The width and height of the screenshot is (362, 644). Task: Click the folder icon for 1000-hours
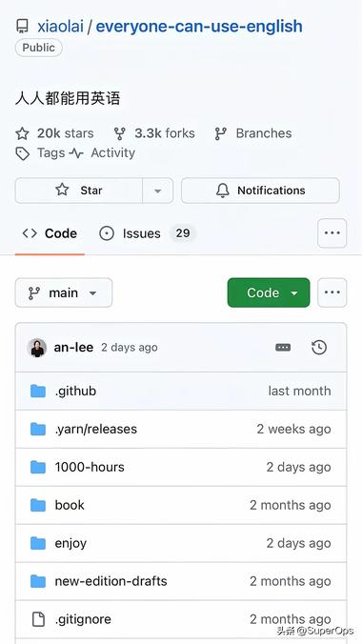[x=38, y=467]
